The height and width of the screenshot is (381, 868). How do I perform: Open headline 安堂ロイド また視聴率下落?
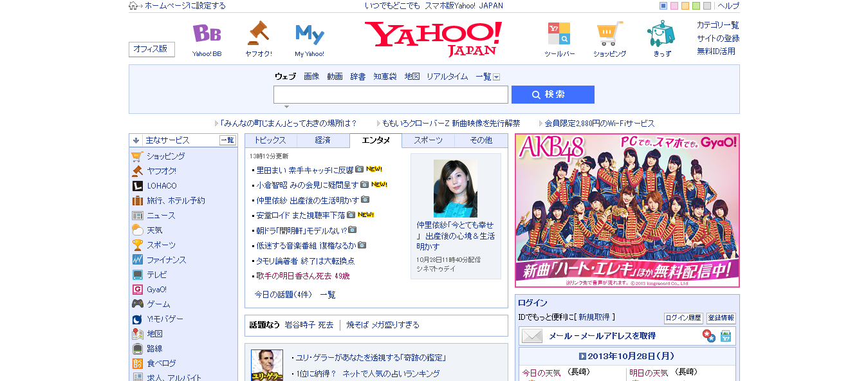(300, 216)
